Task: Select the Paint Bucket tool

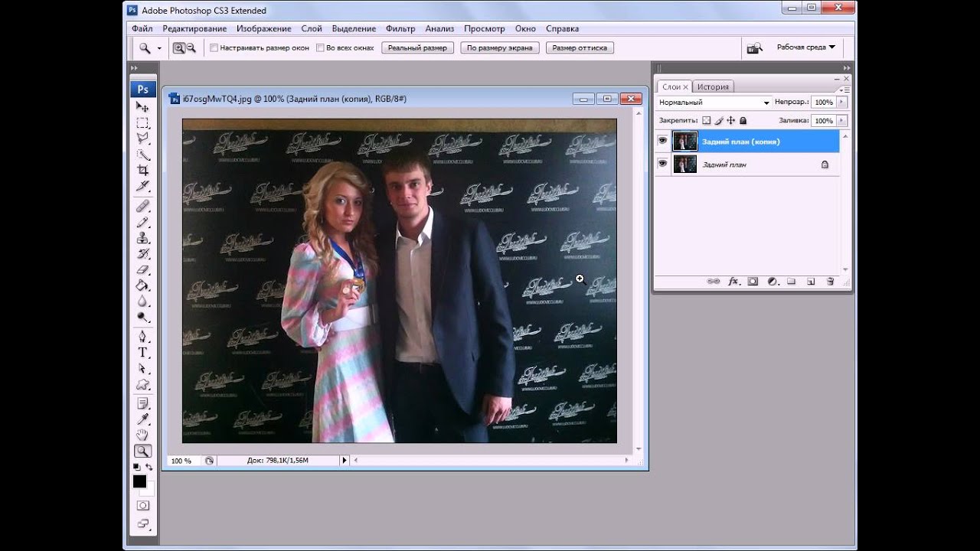Action: (x=143, y=285)
